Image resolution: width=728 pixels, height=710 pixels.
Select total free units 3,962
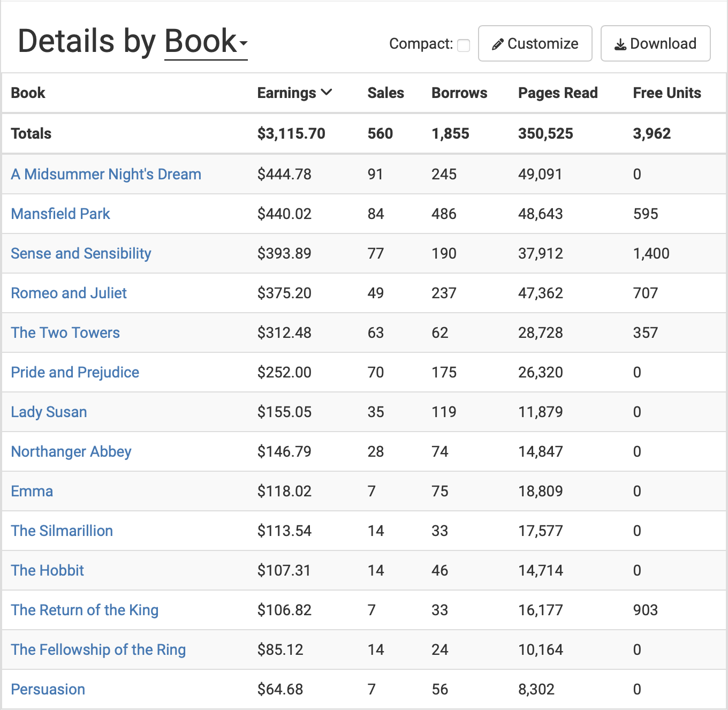pos(651,133)
